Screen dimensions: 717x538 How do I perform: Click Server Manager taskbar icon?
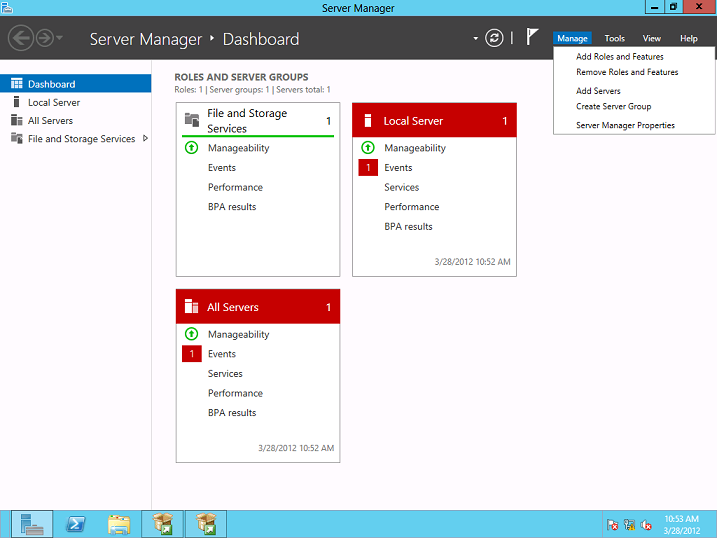click(x=32, y=524)
